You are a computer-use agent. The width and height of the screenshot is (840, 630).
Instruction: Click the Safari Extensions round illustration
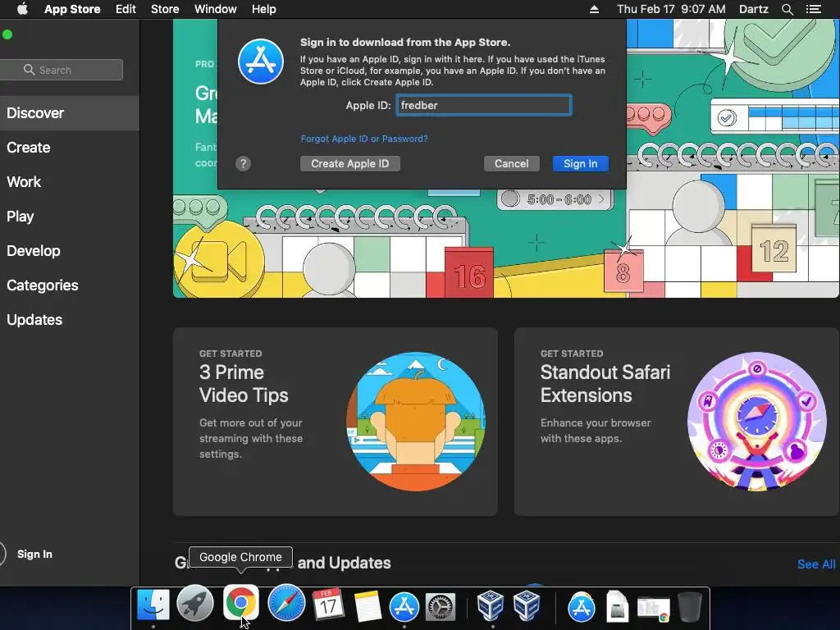[757, 422]
